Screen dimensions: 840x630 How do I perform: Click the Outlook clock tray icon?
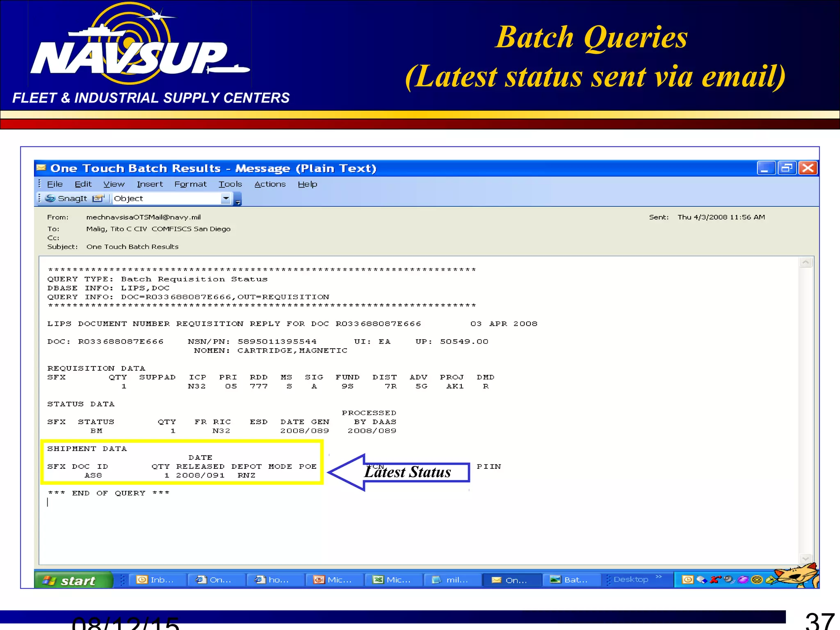point(687,580)
